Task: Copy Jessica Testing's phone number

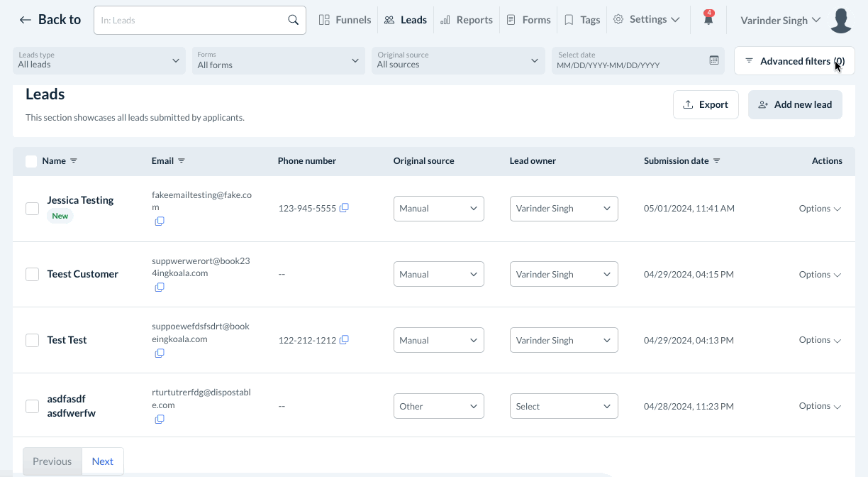Action: click(x=344, y=208)
